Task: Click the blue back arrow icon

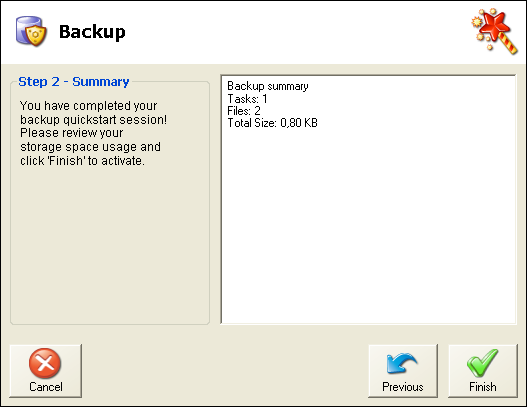Action: tap(402, 363)
